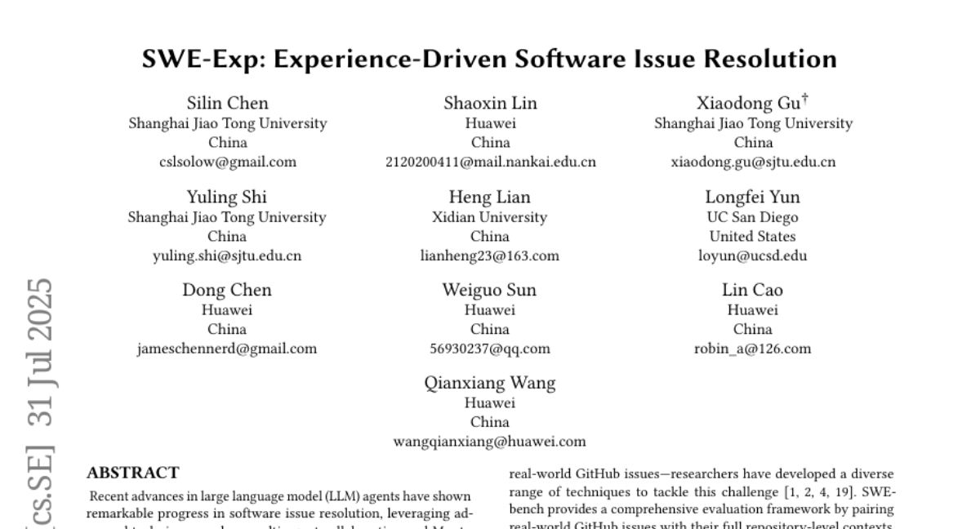Open robin_a@126.com email link
Screen dimensions: 980x529
[752, 349]
